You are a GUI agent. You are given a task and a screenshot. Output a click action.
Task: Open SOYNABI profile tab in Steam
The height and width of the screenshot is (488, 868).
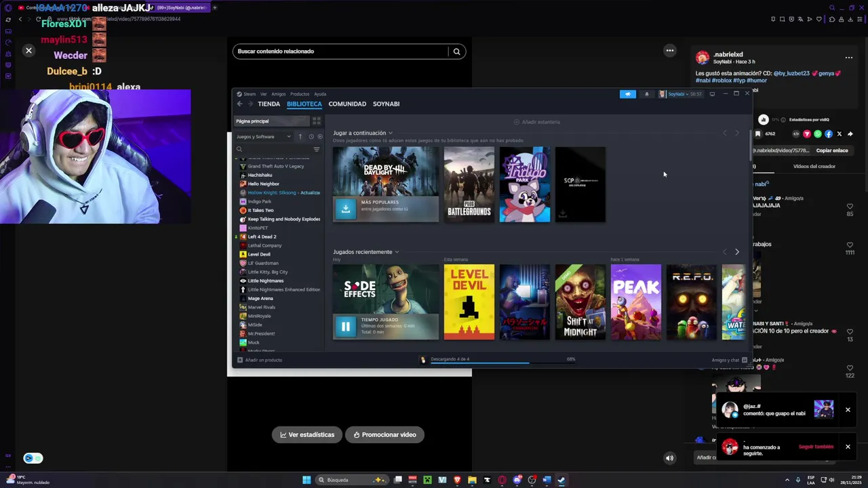click(387, 104)
